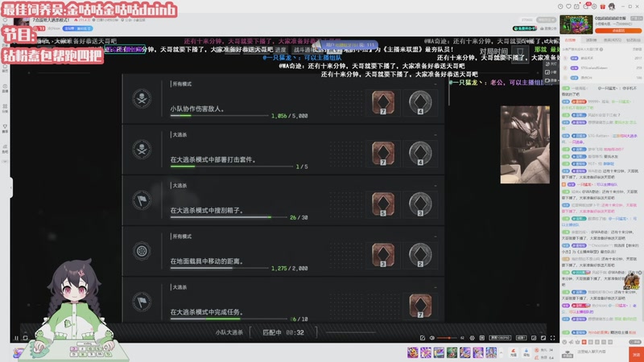
Task: Click the green pill badge above the video
Action: pos(525,28)
